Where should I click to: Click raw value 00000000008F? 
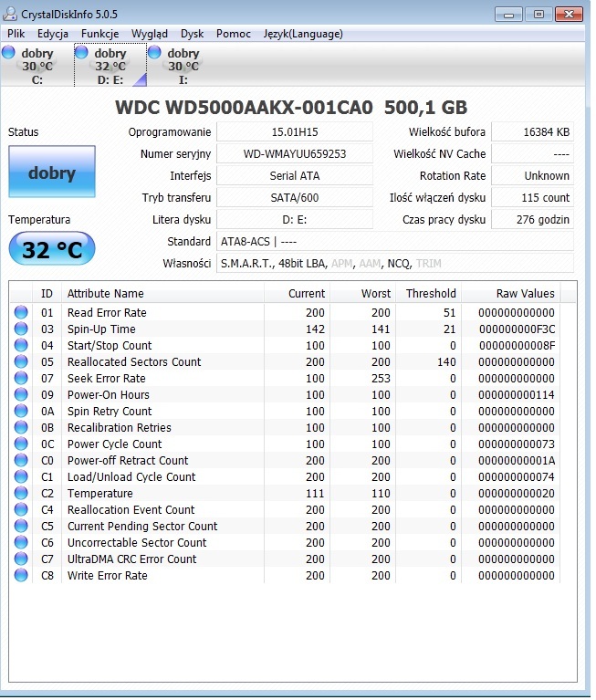(x=517, y=346)
